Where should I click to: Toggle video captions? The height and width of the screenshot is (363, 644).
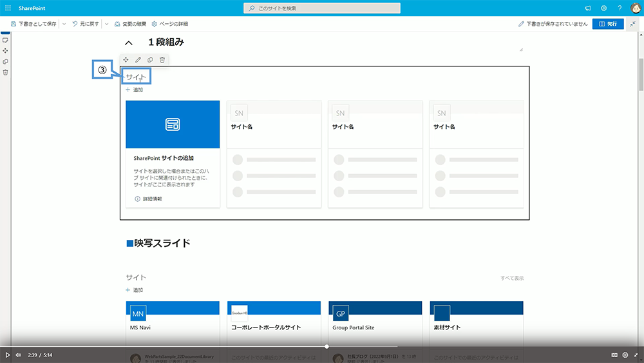[x=614, y=355]
